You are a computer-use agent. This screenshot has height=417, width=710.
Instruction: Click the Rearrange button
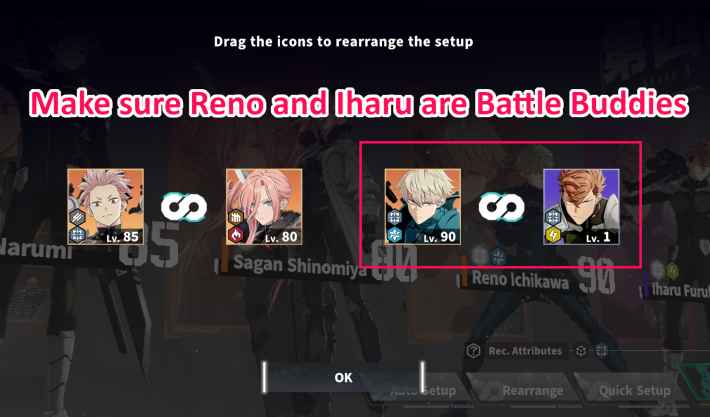[533, 391]
